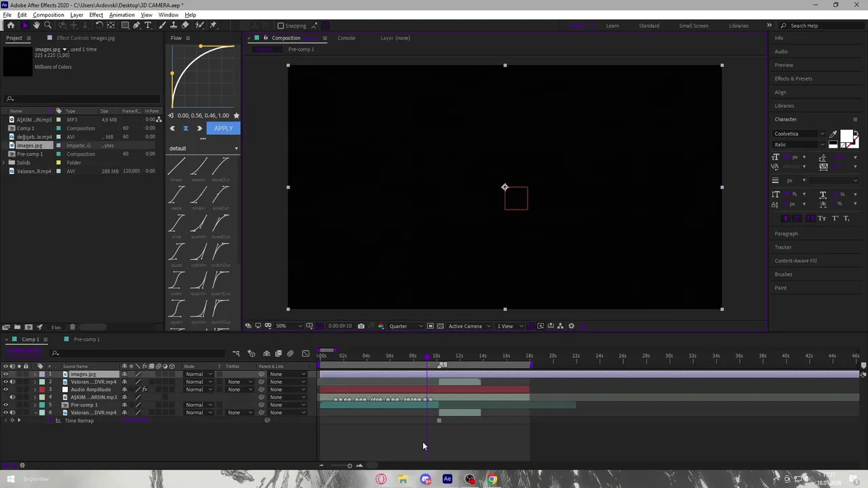868x488 pixels.
Task: Toggle the Time Remap keyframe diamond
Action: (12, 421)
